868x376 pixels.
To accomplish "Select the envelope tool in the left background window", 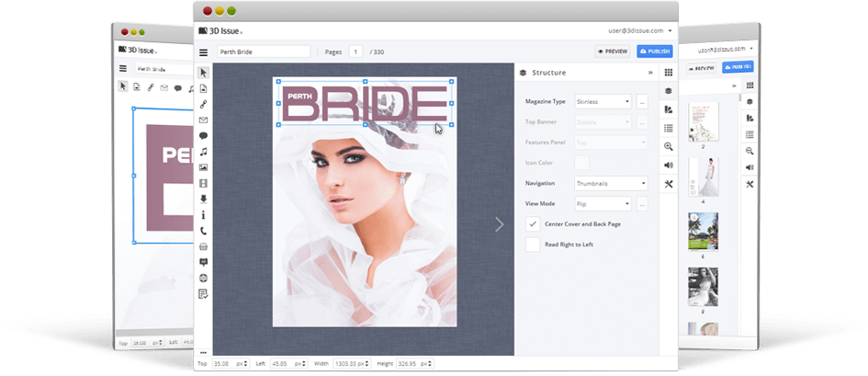I will [163, 87].
